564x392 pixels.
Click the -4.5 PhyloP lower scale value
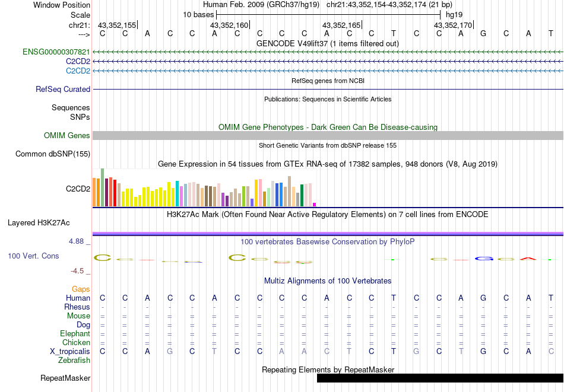pos(78,271)
